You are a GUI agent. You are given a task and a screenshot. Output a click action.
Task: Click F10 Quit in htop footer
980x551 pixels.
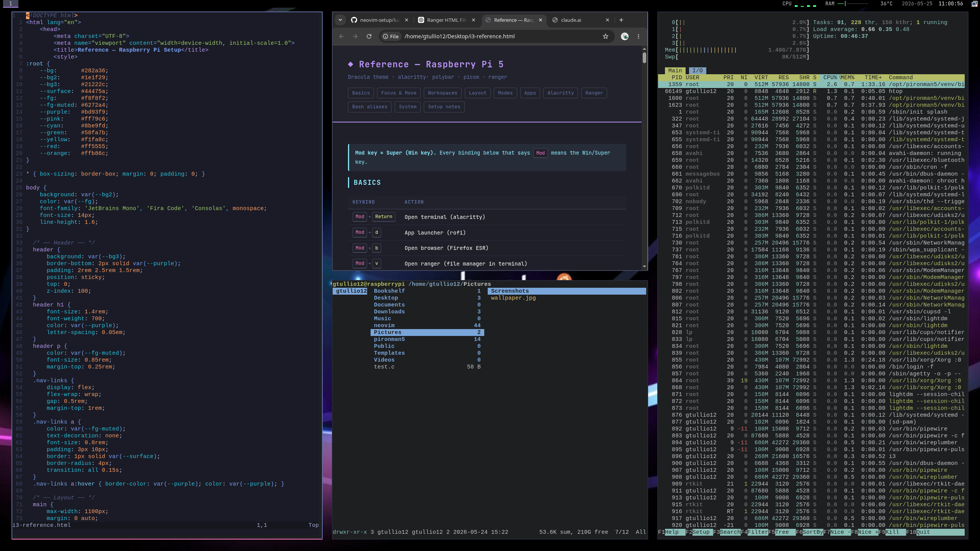pyautogui.click(x=918, y=532)
